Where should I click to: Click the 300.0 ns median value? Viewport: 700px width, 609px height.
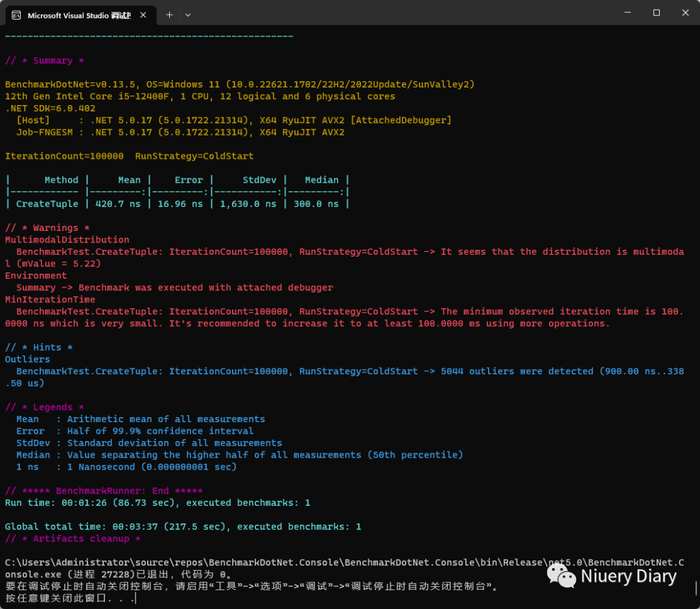point(316,204)
